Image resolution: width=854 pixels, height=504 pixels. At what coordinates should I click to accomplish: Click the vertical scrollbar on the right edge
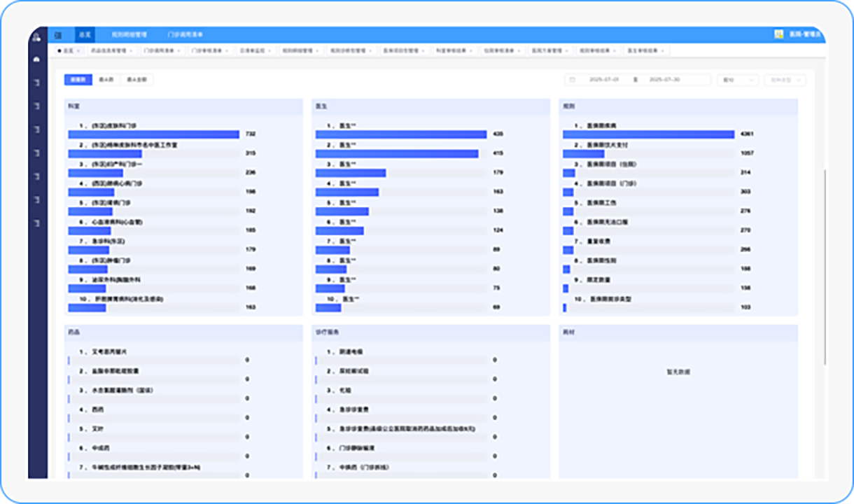825,266
